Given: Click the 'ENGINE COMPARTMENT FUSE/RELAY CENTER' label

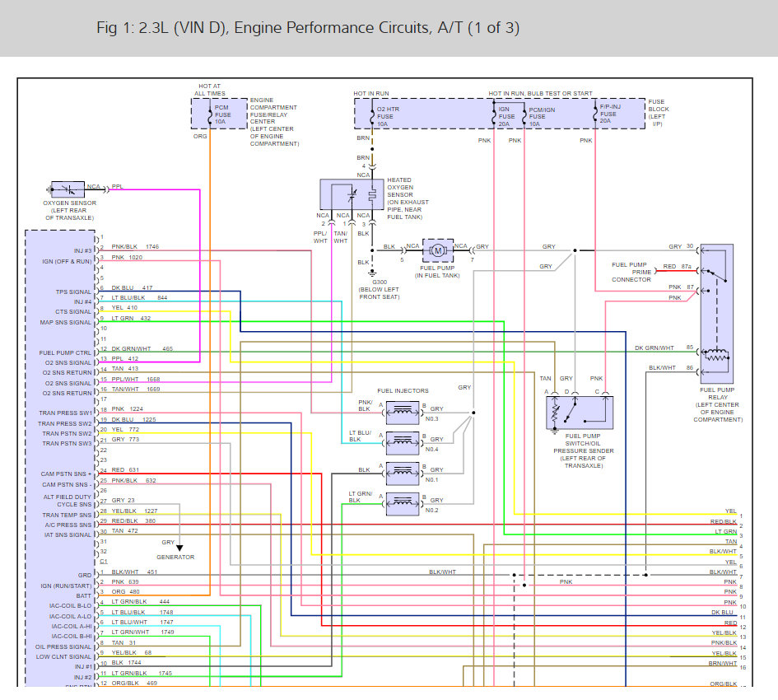Looking at the screenshot, I should (x=274, y=122).
